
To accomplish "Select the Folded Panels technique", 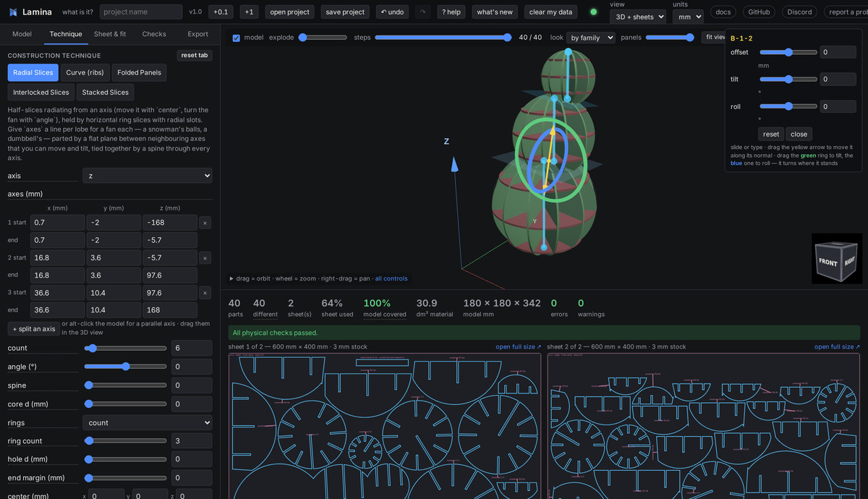I will tap(140, 72).
